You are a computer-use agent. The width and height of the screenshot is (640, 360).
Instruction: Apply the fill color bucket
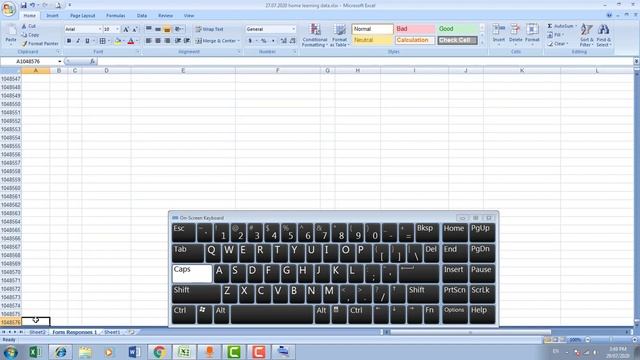click(x=118, y=41)
